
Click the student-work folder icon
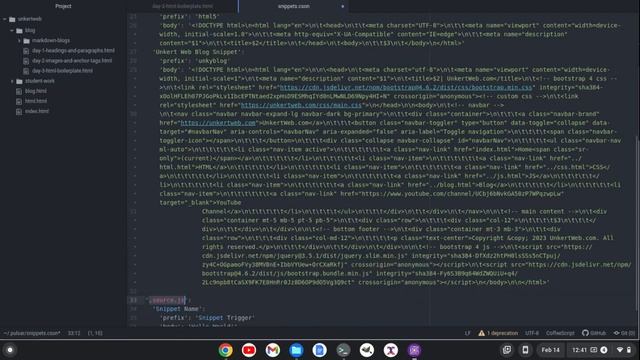pyautogui.click(x=19, y=81)
